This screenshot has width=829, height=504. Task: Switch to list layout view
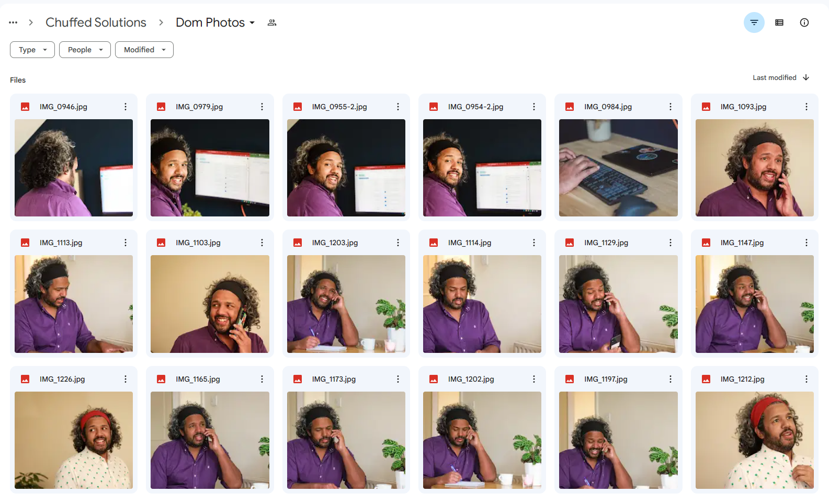pyautogui.click(x=779, y=22)
